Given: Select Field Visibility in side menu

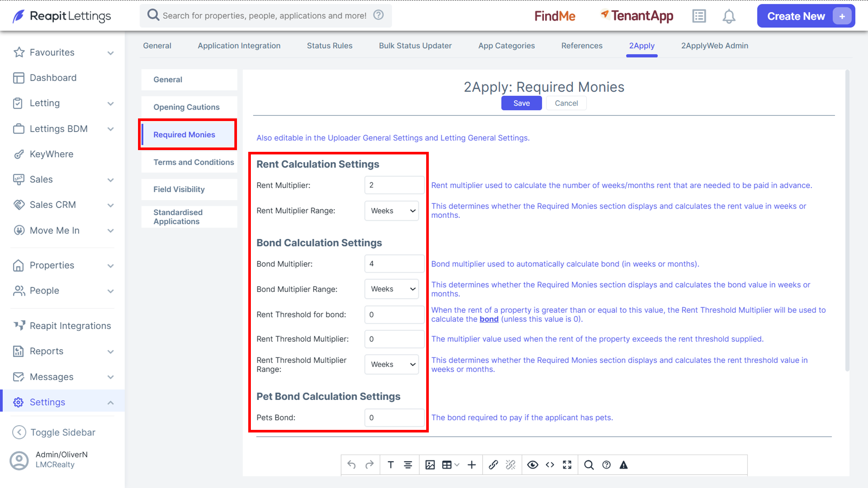Looking at the screenshot, I should click(189, 189).
